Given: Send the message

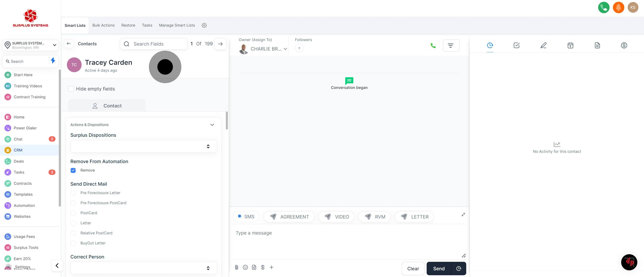Looking at the screenshot, I should [439, 269].
